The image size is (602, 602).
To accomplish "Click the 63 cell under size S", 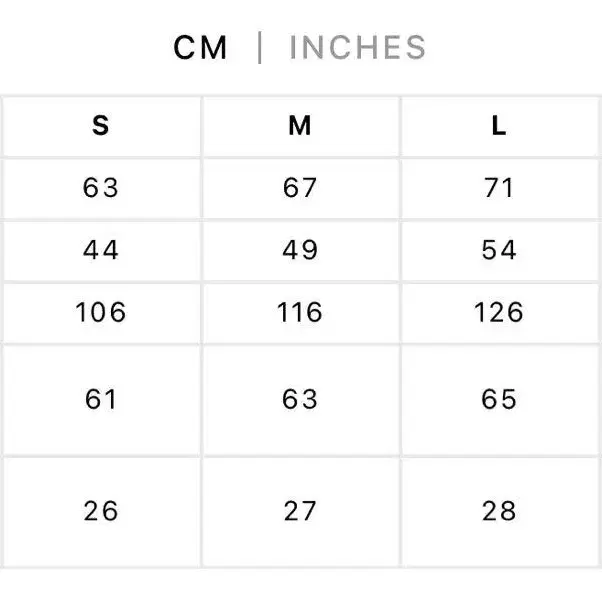I will click(101, 188).
